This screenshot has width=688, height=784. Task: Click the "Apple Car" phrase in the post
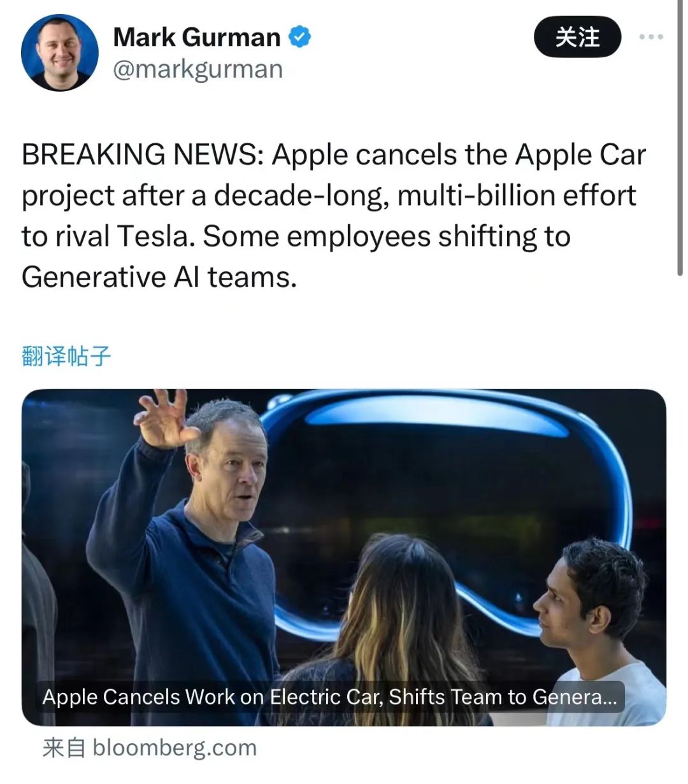(x=580, y=155)
